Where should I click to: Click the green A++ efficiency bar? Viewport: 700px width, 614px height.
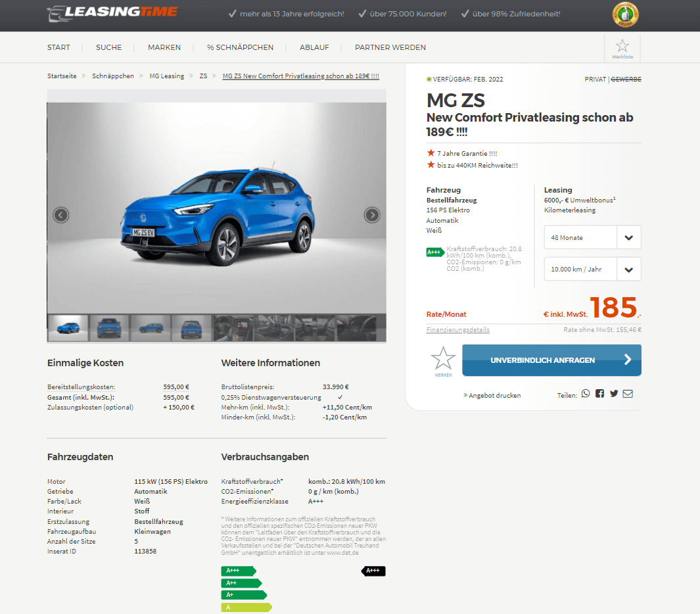coord(241,582)
